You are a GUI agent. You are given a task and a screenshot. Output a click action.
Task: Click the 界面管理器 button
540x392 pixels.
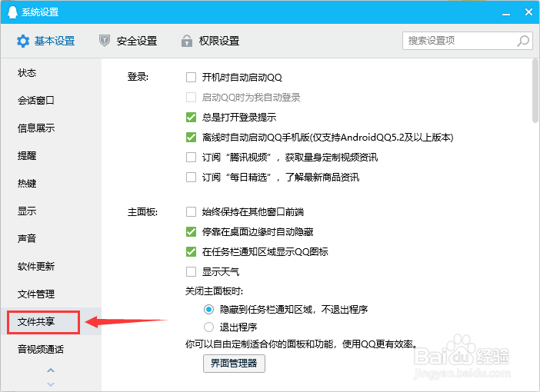click(x=234, y=364)
